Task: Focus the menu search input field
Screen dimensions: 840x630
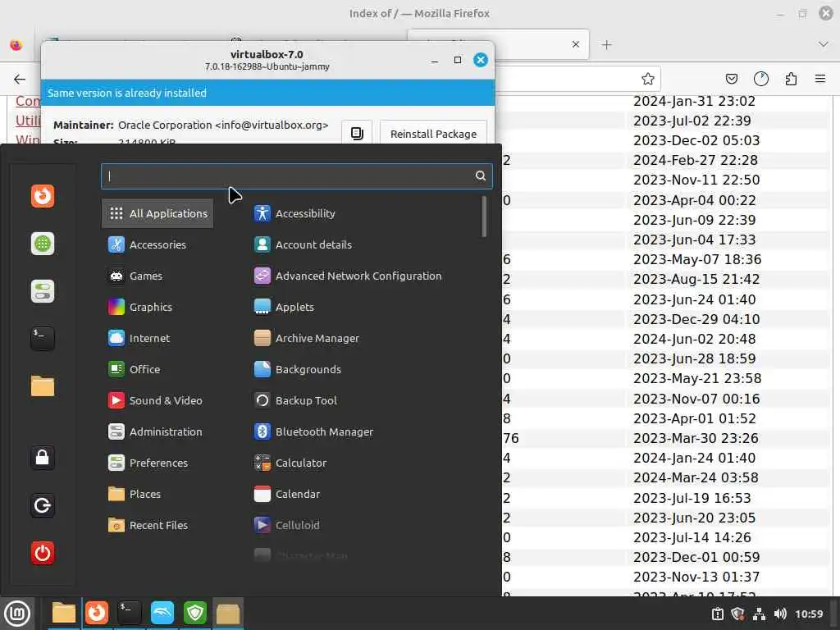Action: click(296, 176)
